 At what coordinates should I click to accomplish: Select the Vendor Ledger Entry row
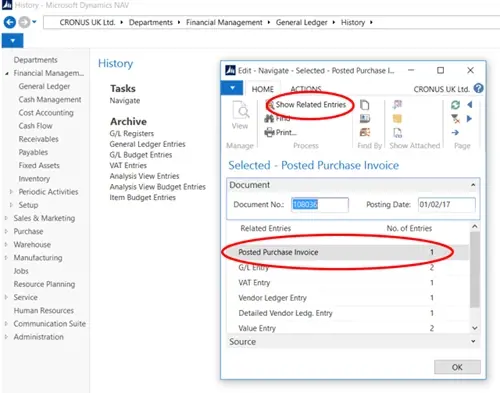pyautogui.click(x=348, y=298)
